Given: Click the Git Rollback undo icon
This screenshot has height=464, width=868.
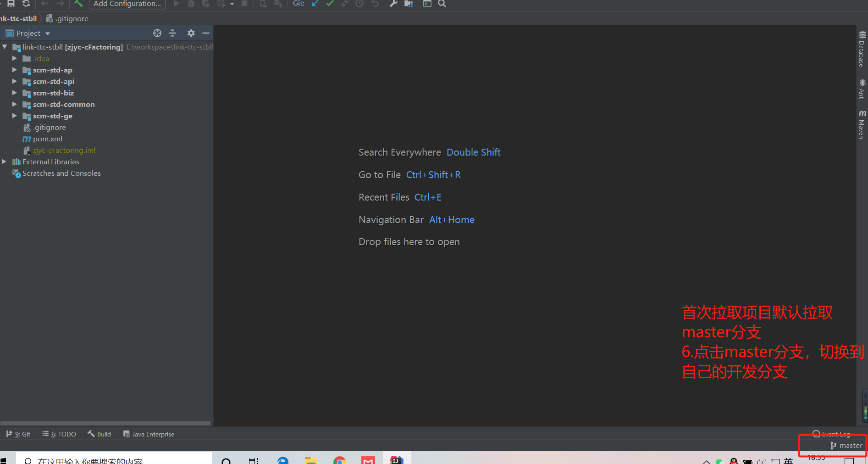Looking at the screenshot, I should click(375, 3).
